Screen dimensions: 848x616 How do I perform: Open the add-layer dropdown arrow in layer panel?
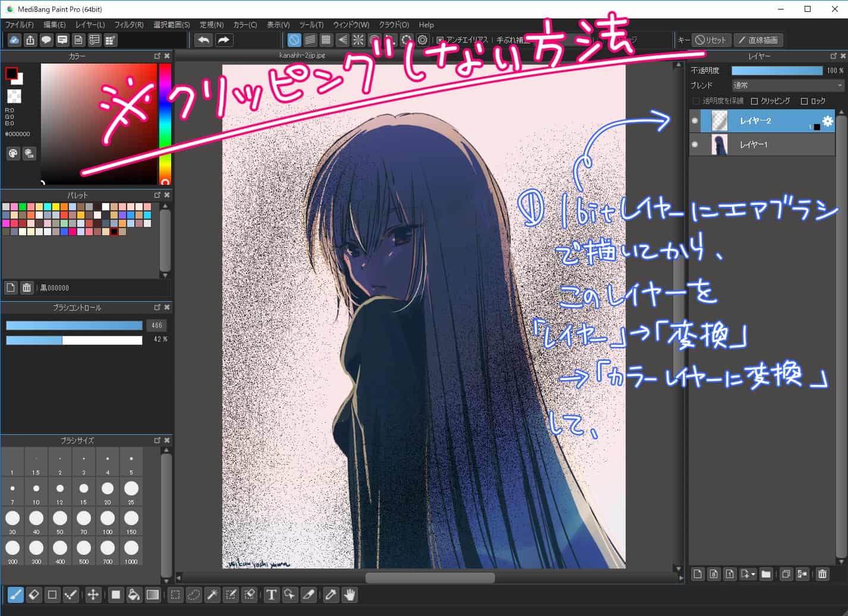(x=754, y=574)
